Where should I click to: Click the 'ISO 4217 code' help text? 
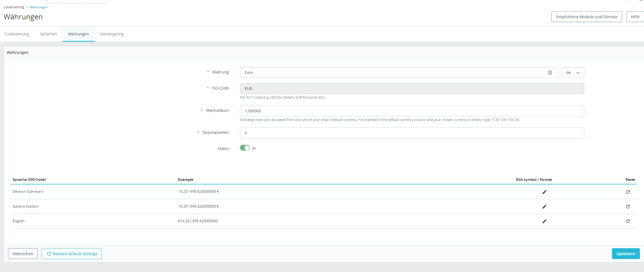point(282,98)
